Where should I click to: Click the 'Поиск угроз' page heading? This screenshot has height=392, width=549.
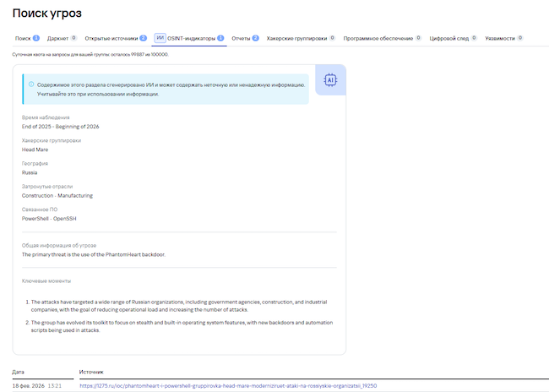point(47,13)
